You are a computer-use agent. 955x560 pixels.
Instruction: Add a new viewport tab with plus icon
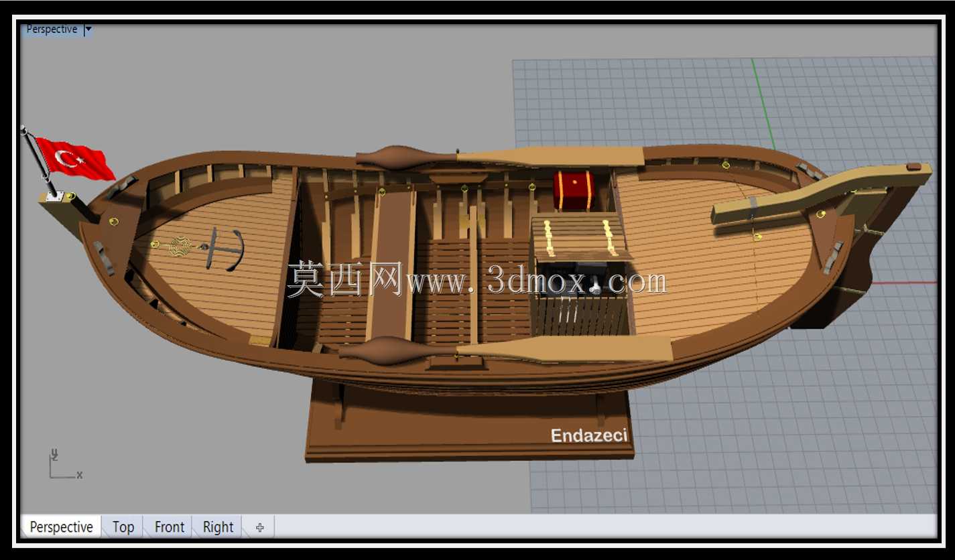(x=260, y=527)
